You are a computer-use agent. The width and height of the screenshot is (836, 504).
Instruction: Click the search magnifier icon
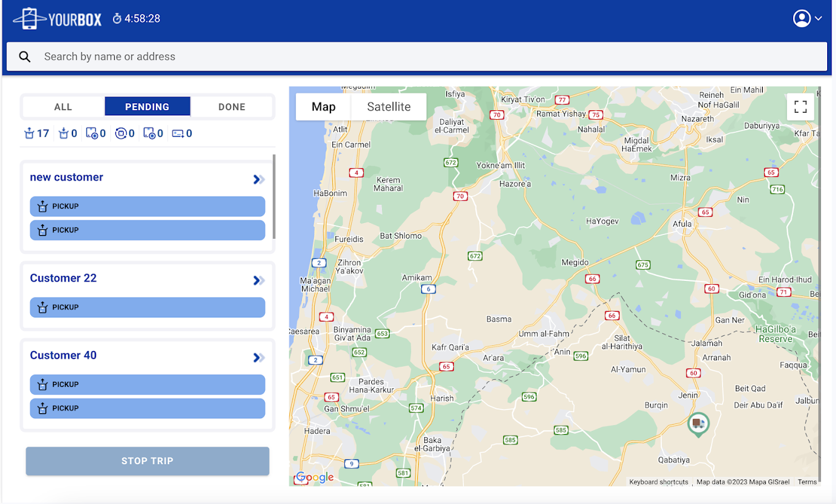[x=25, y=57]
